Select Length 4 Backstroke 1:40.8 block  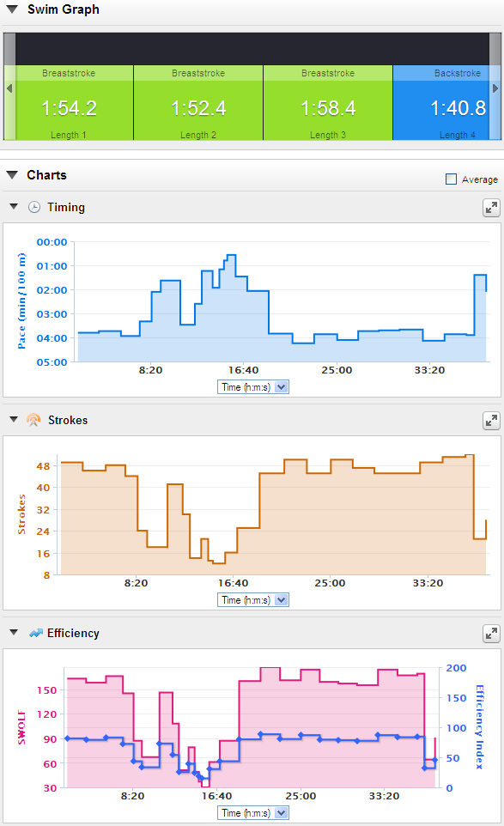pos(446,103)
